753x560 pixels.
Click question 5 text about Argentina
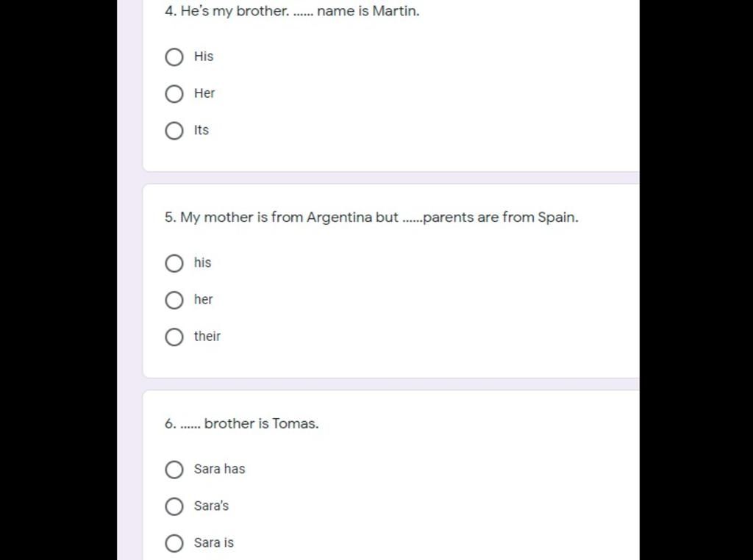371,218
